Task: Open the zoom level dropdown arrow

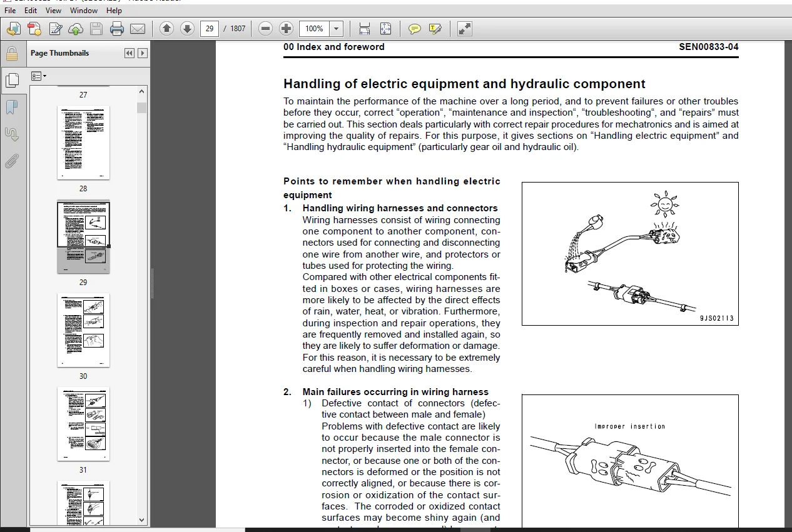Action: [337, 29]
